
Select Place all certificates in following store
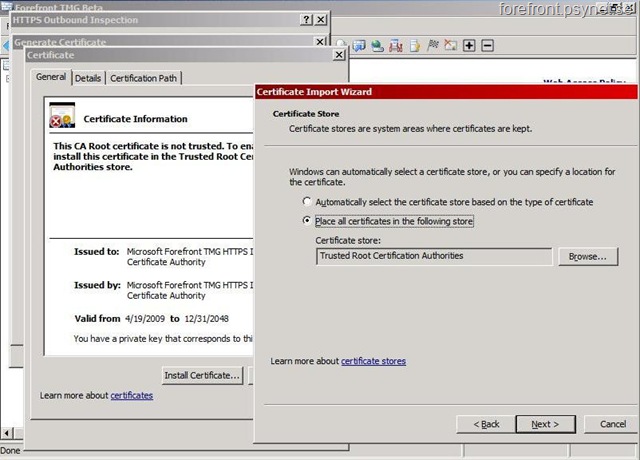[x=307, y=221]
